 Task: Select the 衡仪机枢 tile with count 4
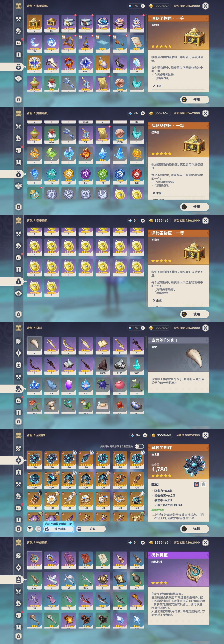[35, 560]
